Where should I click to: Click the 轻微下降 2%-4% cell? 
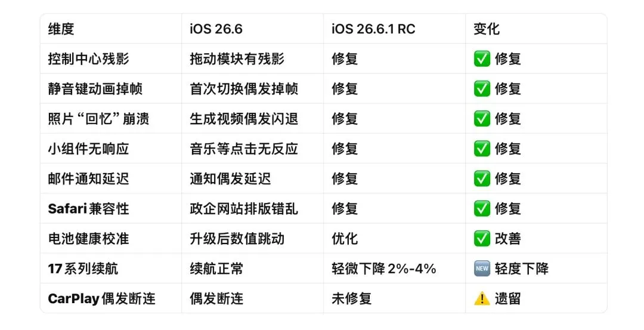click(x=383, y=269)
